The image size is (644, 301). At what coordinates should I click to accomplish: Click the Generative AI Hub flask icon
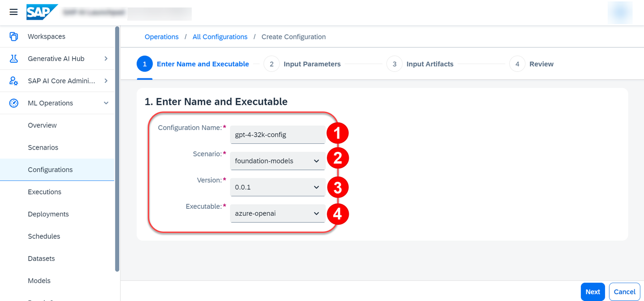click(x=14, y=59)
